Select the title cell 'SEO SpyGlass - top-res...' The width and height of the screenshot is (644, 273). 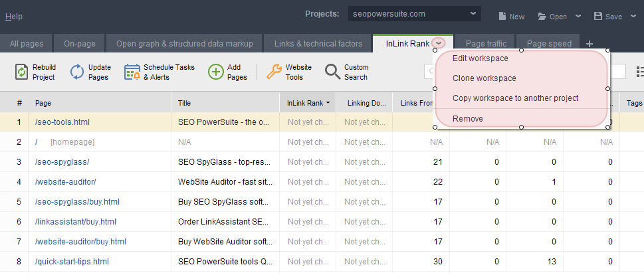(224, 162)
